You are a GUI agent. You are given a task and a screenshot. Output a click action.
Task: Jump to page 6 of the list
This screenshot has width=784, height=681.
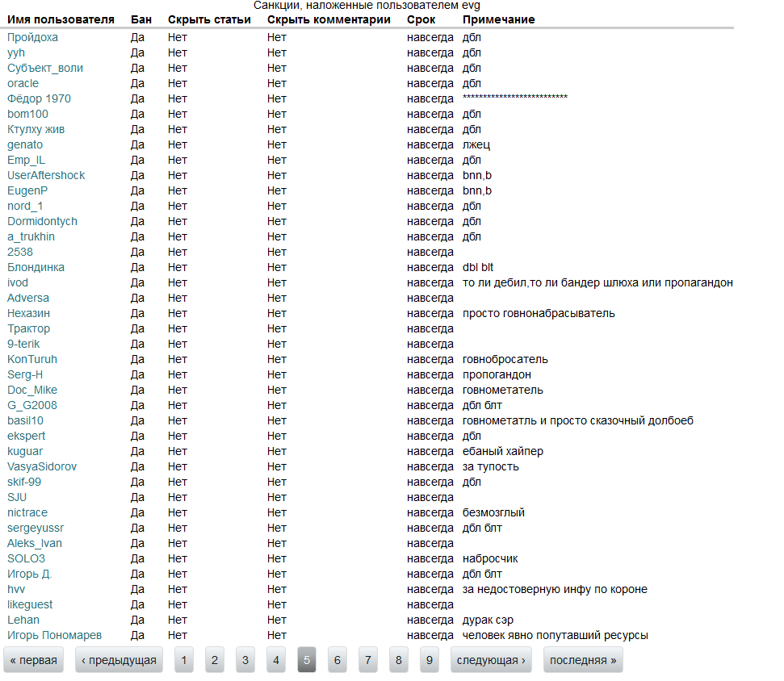337,660
